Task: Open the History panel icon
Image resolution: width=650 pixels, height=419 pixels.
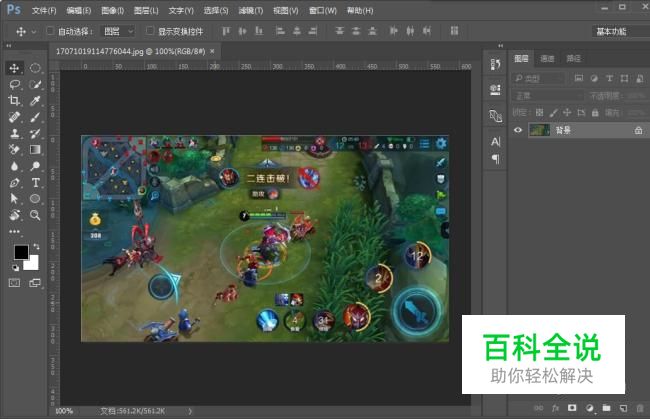Action: (x=495, y=64)
